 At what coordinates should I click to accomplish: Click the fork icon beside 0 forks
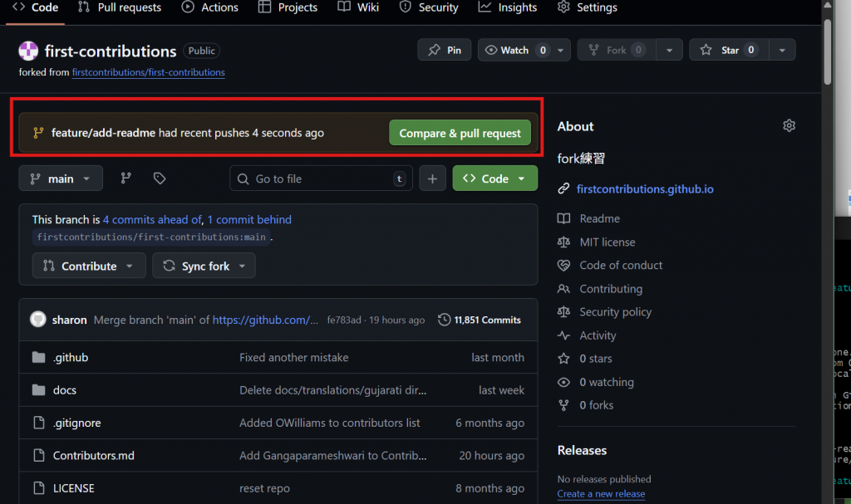[x=563, y=405]
